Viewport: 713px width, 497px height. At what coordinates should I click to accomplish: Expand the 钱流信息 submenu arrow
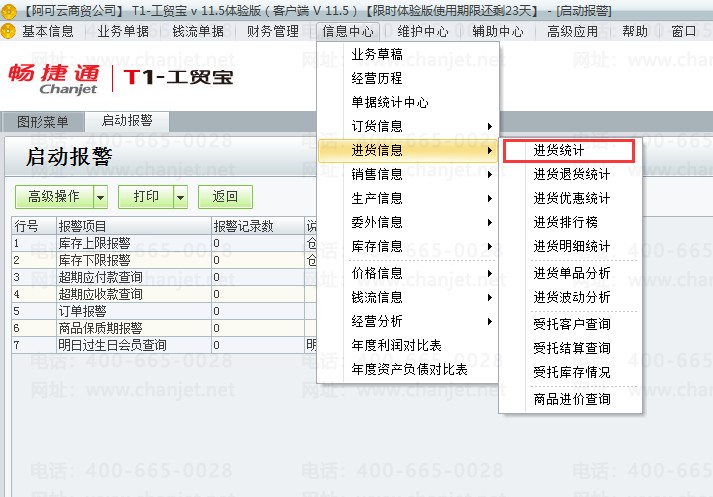pos(490,297)
